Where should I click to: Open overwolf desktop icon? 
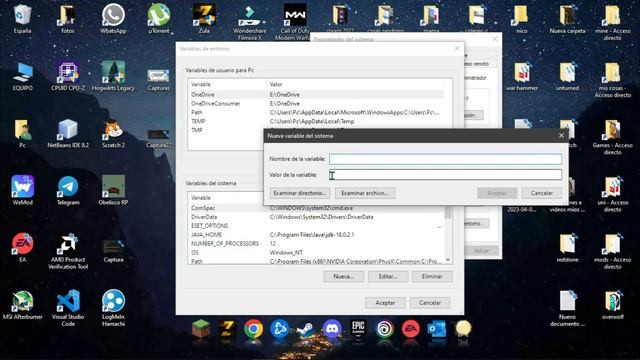(612, 304)
